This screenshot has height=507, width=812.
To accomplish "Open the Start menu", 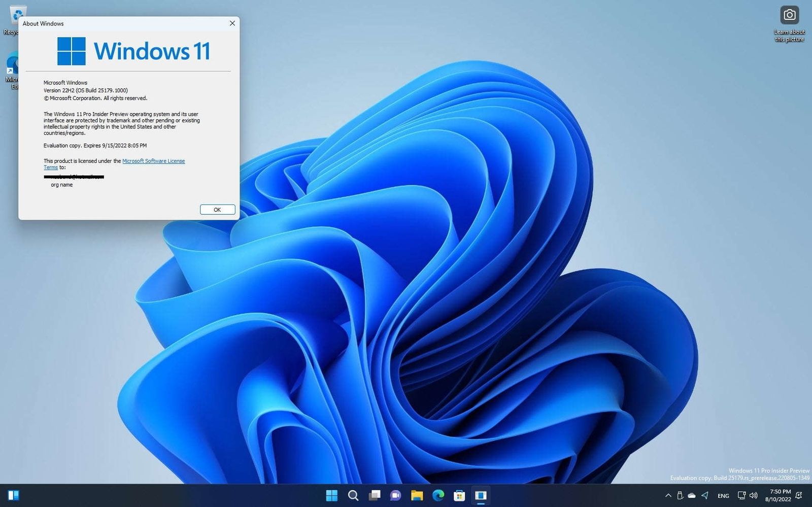I will pos(332,495).
